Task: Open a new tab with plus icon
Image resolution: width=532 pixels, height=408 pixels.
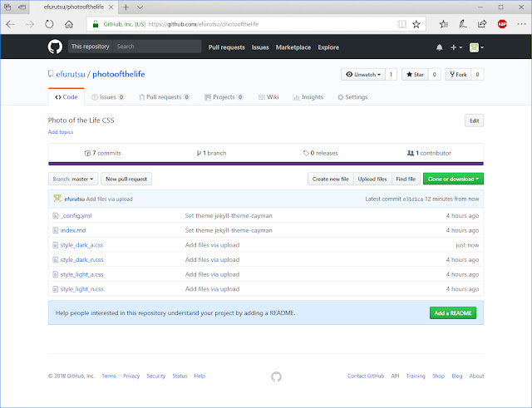Action: pos(126,7)
